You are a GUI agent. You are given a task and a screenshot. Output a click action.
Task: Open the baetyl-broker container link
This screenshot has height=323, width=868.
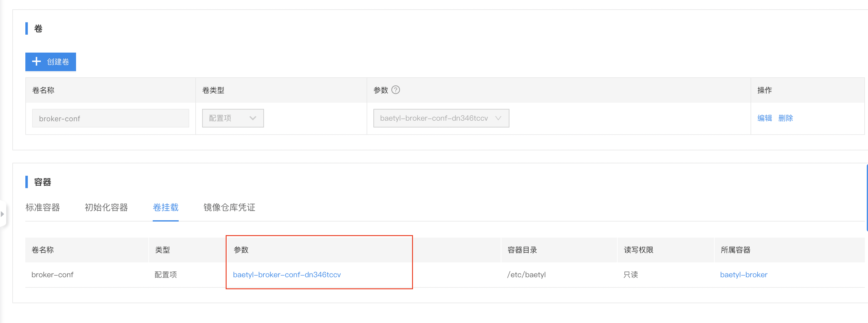[744, 275]
